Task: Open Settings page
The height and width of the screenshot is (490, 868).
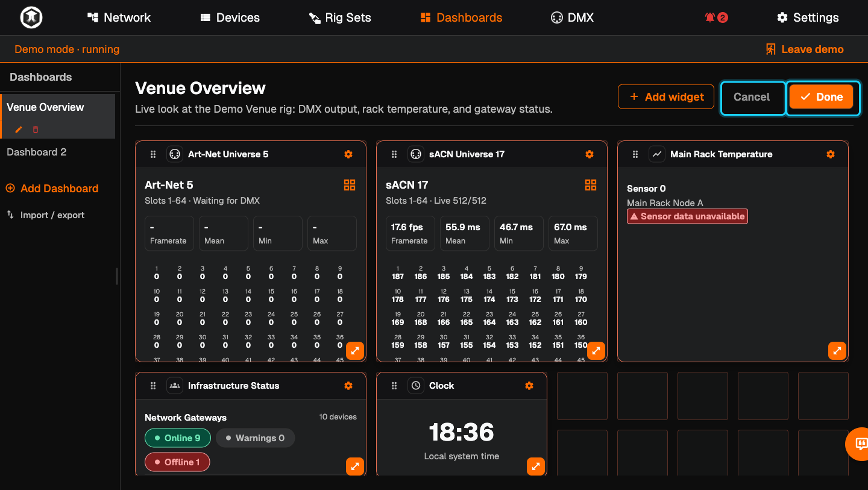Action: [808, 17]
